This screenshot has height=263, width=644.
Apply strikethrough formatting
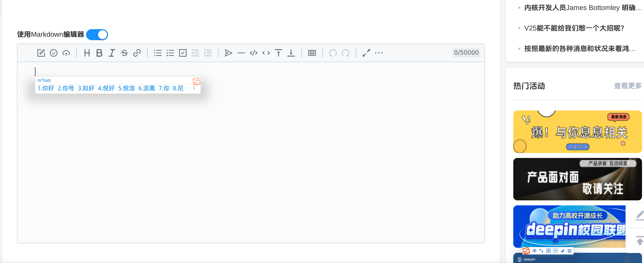point(124,53)
